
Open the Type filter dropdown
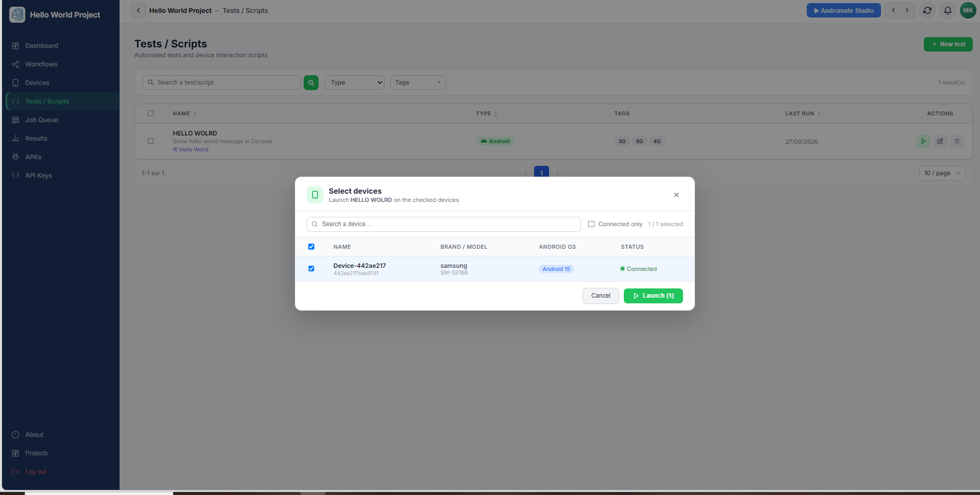tap(354, 82)
